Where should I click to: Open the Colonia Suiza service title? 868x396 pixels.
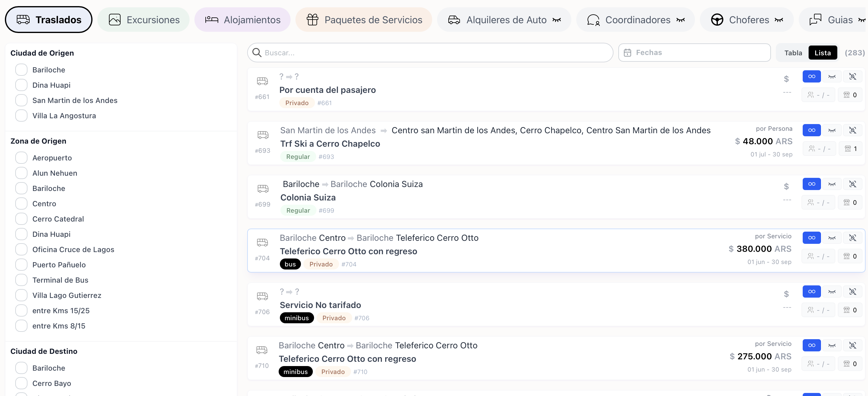(x=308, y=197)
